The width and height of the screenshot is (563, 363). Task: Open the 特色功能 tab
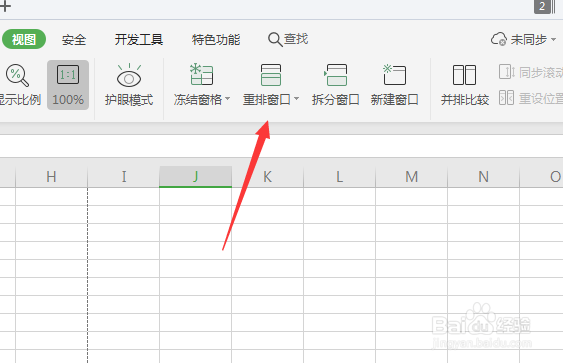pyautogui.click(x=216, y=39)
